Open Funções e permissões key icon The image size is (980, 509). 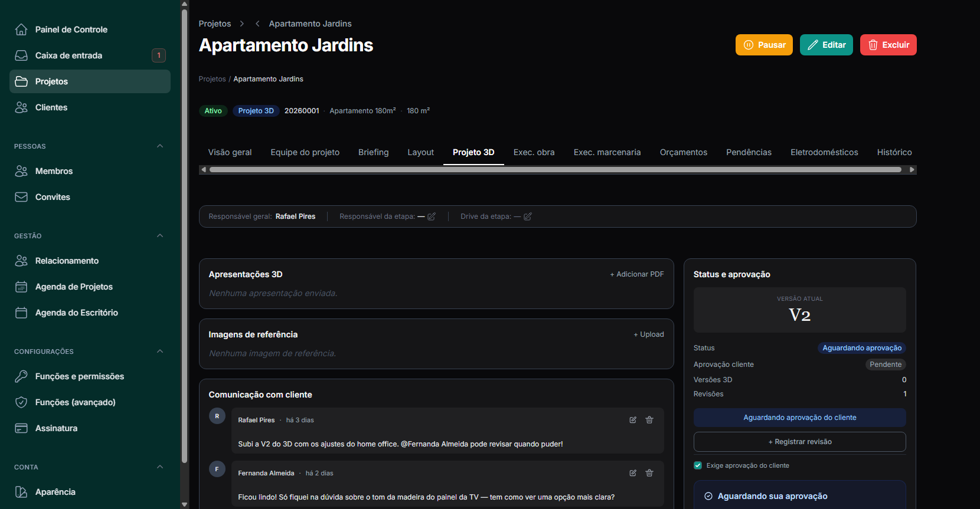point(21,376)
